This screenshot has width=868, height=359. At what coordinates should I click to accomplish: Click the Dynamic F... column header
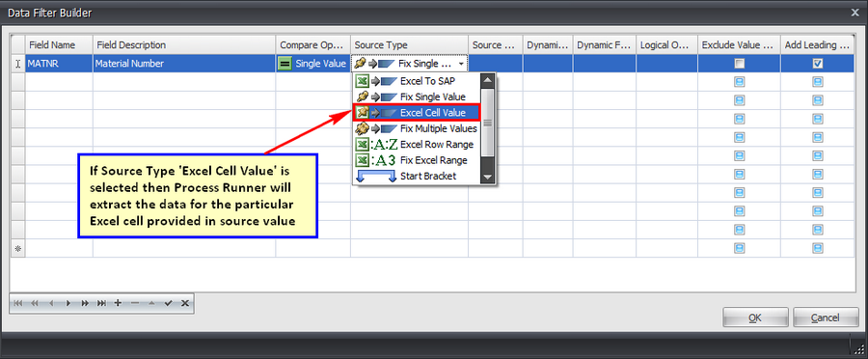point(605,45)
